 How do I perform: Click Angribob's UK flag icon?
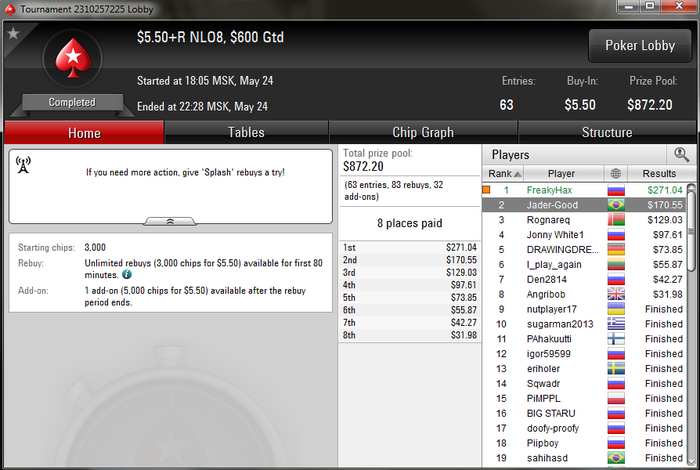(x=616, y=294)
